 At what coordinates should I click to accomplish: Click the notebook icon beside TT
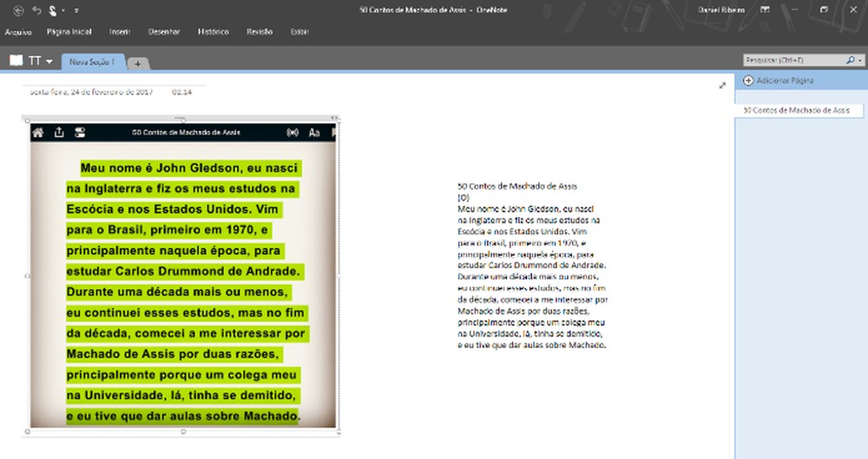pyautogui.click(x=16, y=61)
